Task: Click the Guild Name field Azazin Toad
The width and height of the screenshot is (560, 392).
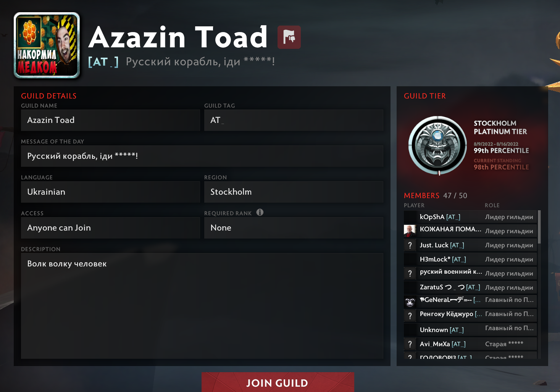Action: (x=110, y=120)
